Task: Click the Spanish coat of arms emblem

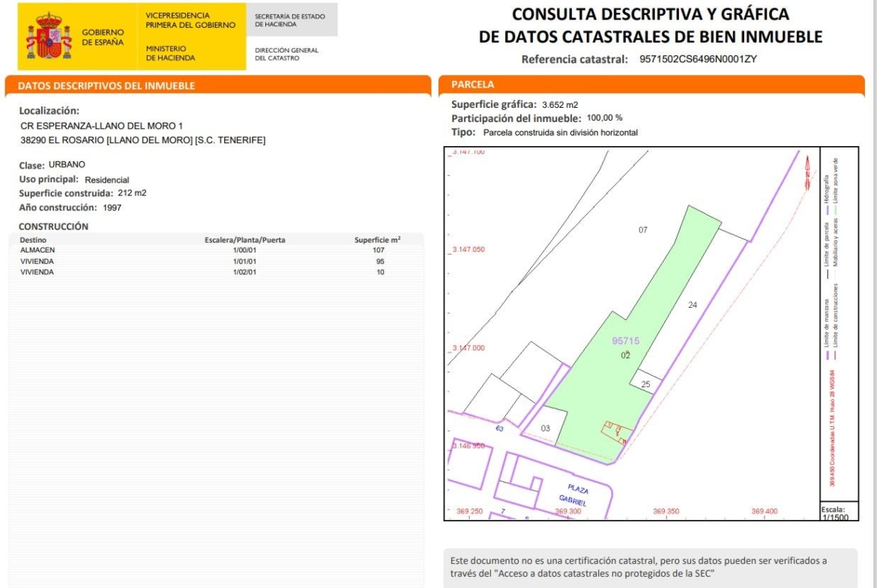Action: coord(49,37)
